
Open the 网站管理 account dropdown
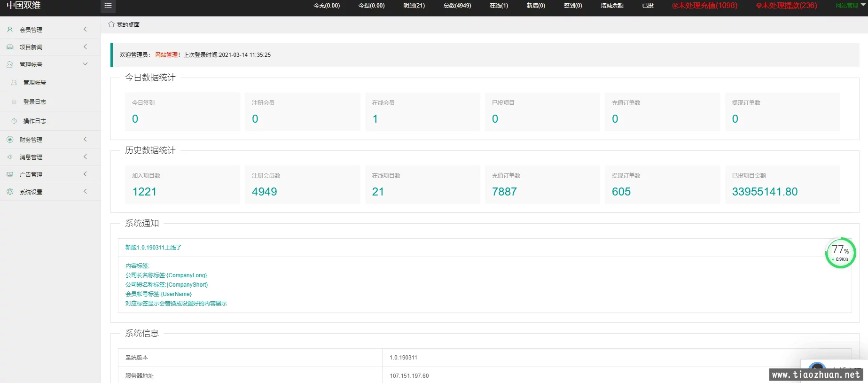coord(851,6)
